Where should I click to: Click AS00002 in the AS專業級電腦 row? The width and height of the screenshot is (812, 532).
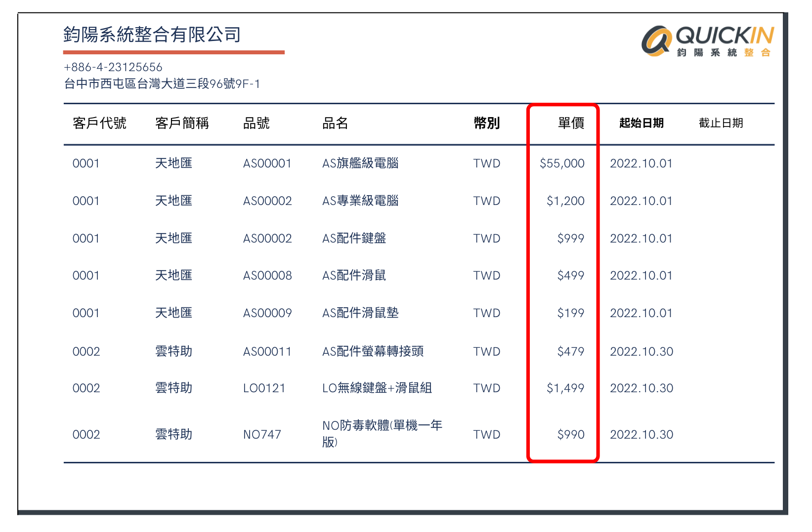(267, 201)
